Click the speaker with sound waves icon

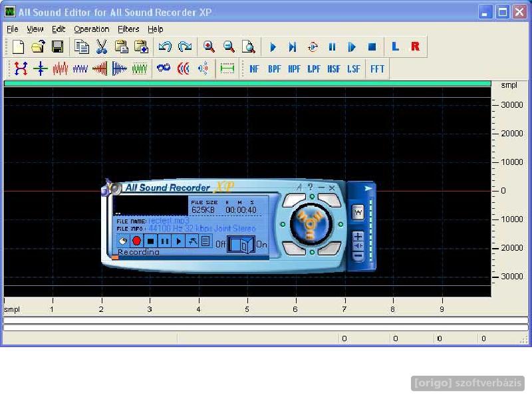(203, 68)
